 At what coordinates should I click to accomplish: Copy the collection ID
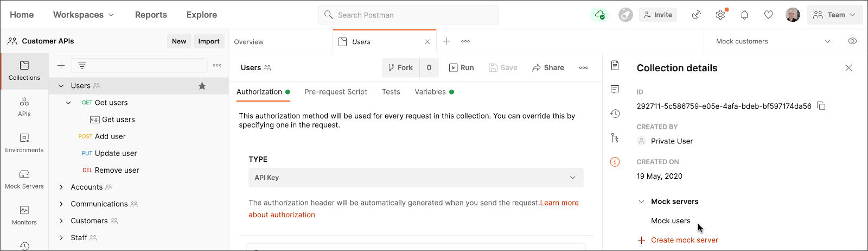tap(821, 106)
